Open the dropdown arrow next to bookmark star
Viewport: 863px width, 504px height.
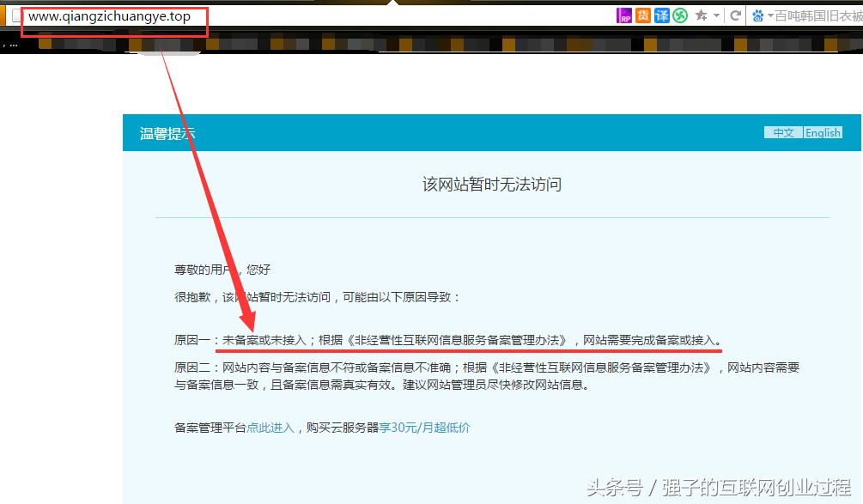(x=715, y=15)
